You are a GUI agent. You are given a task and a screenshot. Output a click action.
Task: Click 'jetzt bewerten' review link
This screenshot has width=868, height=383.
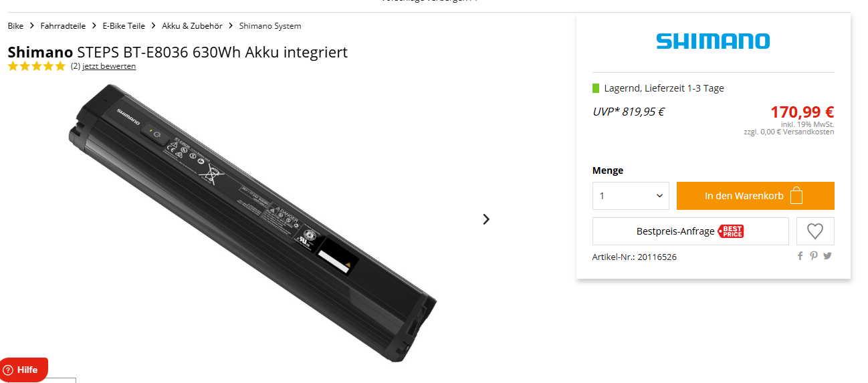109,66
